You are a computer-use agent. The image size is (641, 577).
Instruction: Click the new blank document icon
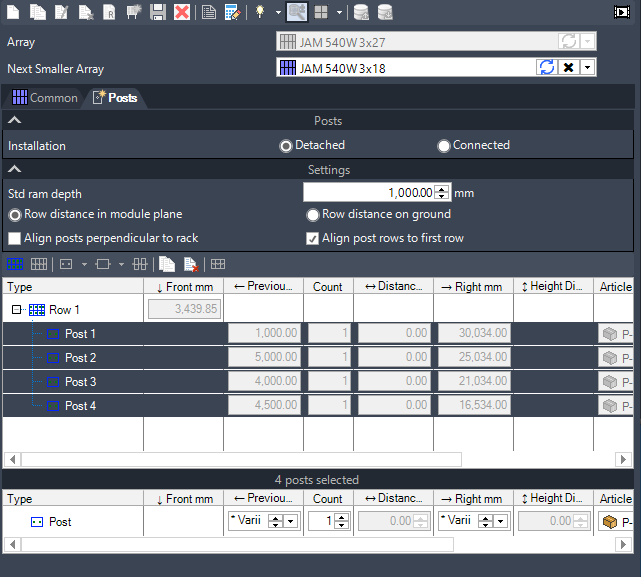(13, 11)
